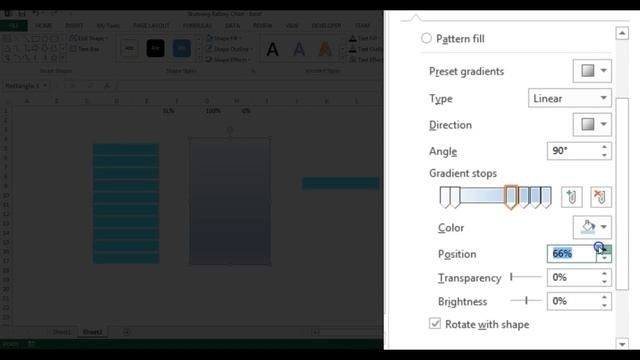Click the Brightness percentage field

[572, 301]
